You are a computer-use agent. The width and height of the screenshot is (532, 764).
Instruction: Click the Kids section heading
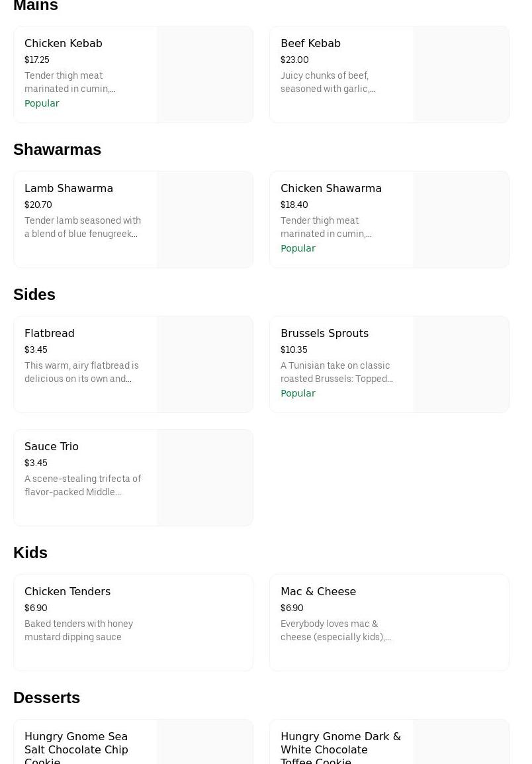pos(30,553)
